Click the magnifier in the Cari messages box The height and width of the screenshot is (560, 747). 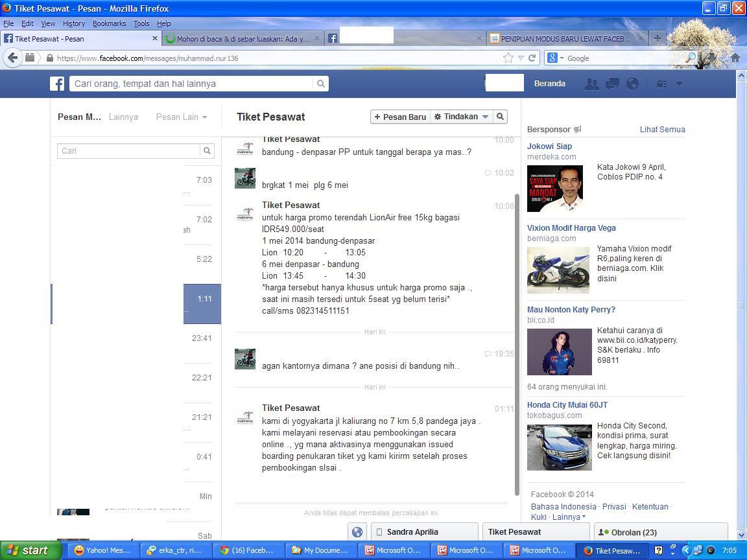[207, 150]
